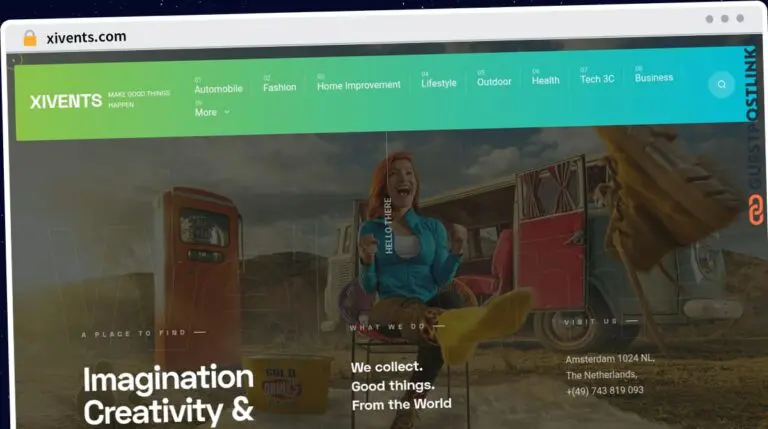This screenshot has height=429, width=768.
Task: Open the Automobile category
Action: tap(218, 89)
